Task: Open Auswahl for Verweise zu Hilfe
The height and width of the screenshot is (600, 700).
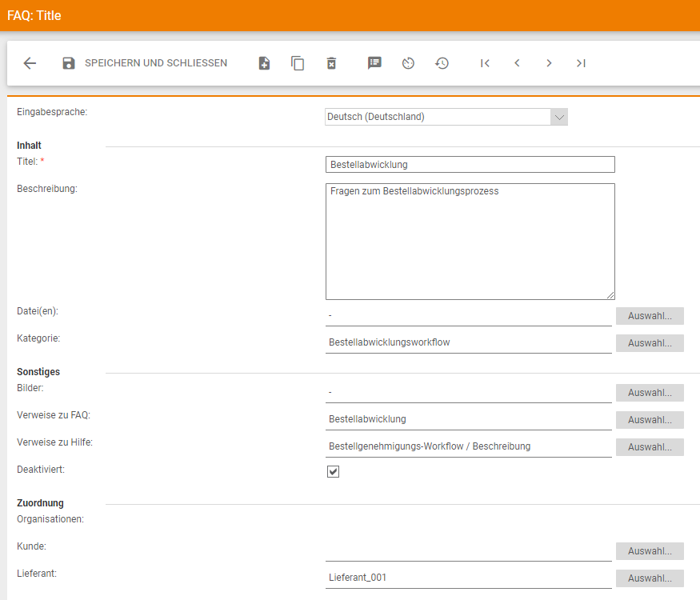Action: click(x=650, y=447)
